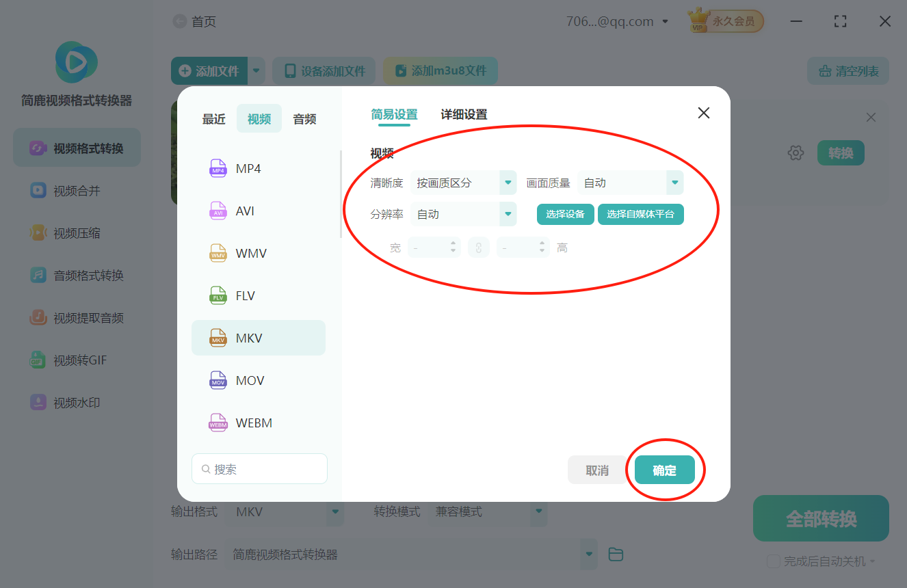907x588 pixels.
Task: Open the 转换模式 dropdown
Action: (538, 511)
